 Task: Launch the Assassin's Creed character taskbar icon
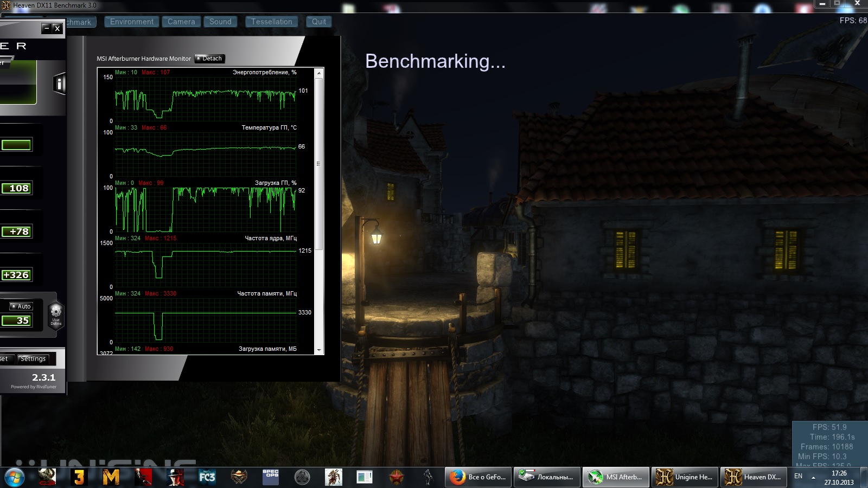coord(334,477)
